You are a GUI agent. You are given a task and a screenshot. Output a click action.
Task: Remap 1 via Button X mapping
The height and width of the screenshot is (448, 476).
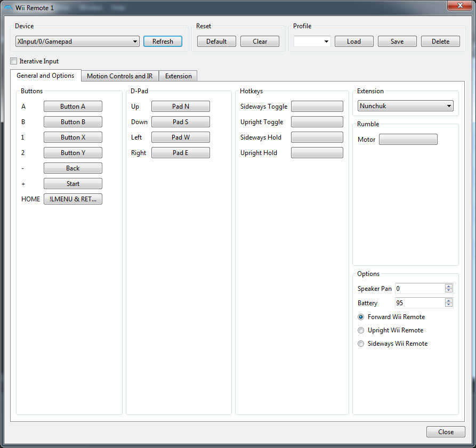coord(73,137)
